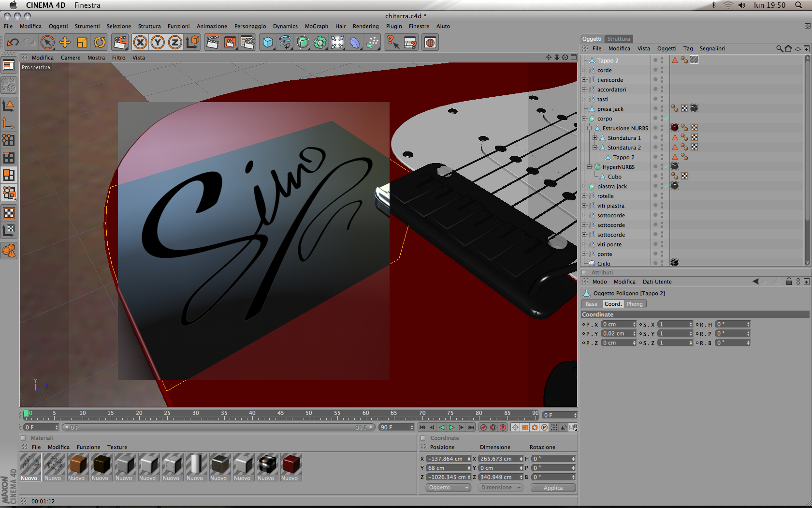Screen dimensions: 812x508
Task: Activate the Rotate tool
Action: pos(100,43)
